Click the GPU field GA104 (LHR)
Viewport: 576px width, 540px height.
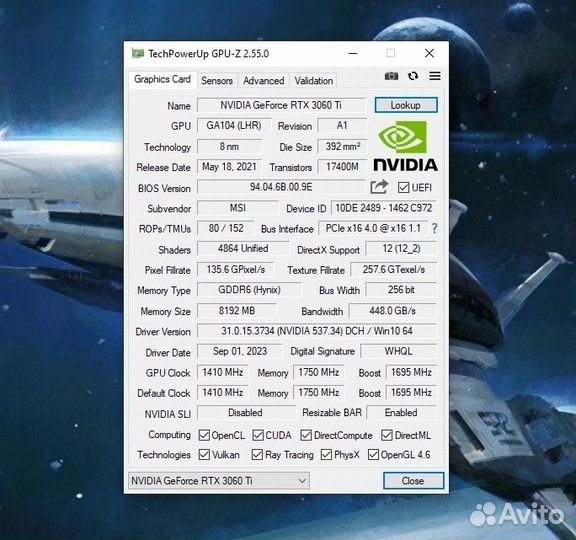(234, 126)
